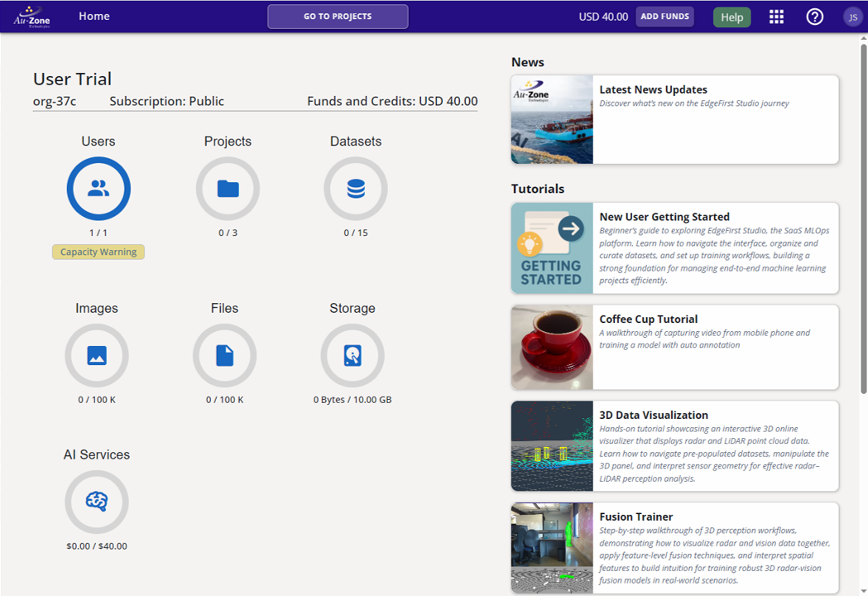
Task: Click the Images gallery icon
Action: click(x=97, y=355)
